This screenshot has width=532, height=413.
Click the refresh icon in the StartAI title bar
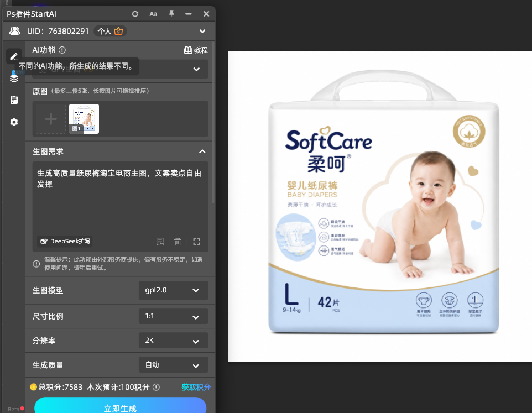pos(135,14)
